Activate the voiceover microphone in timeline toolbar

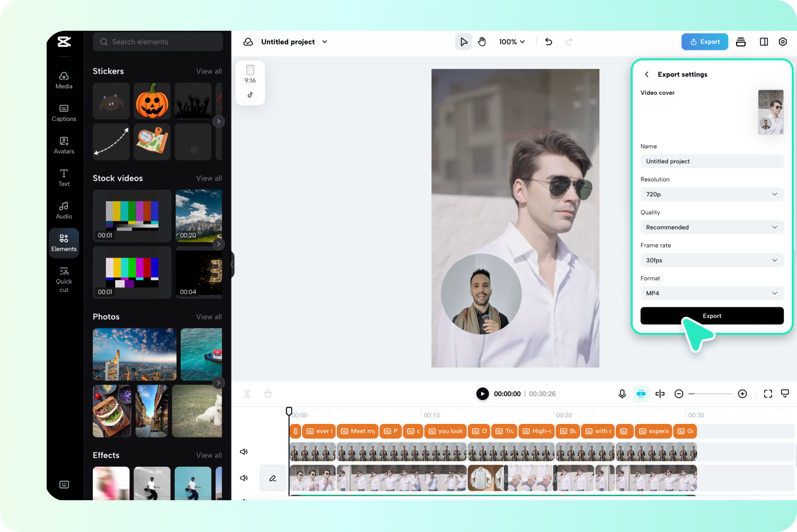[x=622, y=394]
